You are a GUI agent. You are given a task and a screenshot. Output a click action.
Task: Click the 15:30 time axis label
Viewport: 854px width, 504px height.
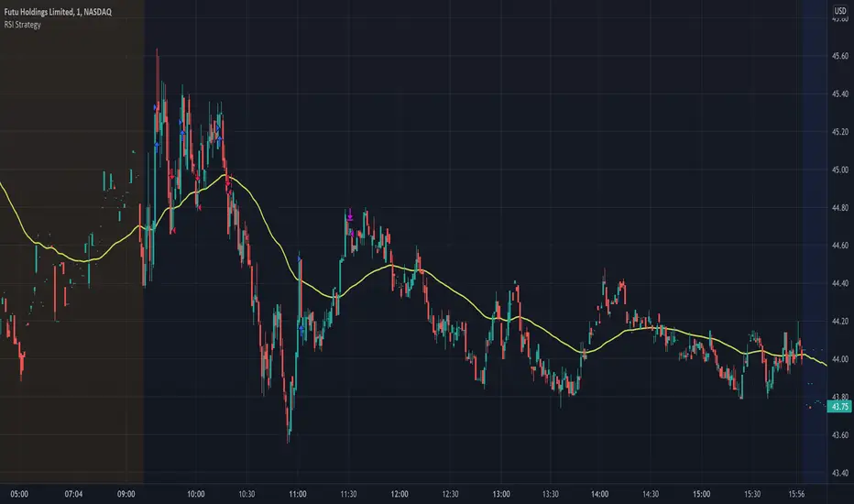tap(752, 494)
